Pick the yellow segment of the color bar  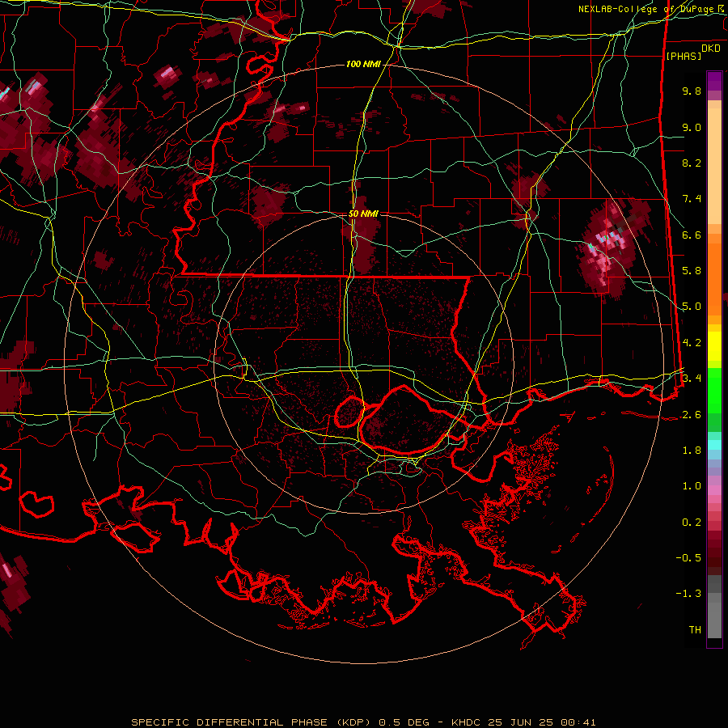click(714, 346)
